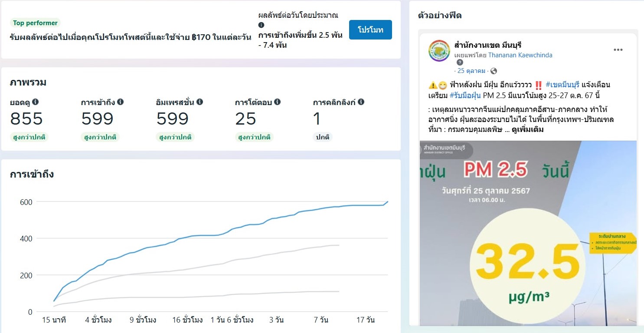The image size is (644, 333).
Task: Click the 25 ตุลาคม post date link
Action: (471, 71)
